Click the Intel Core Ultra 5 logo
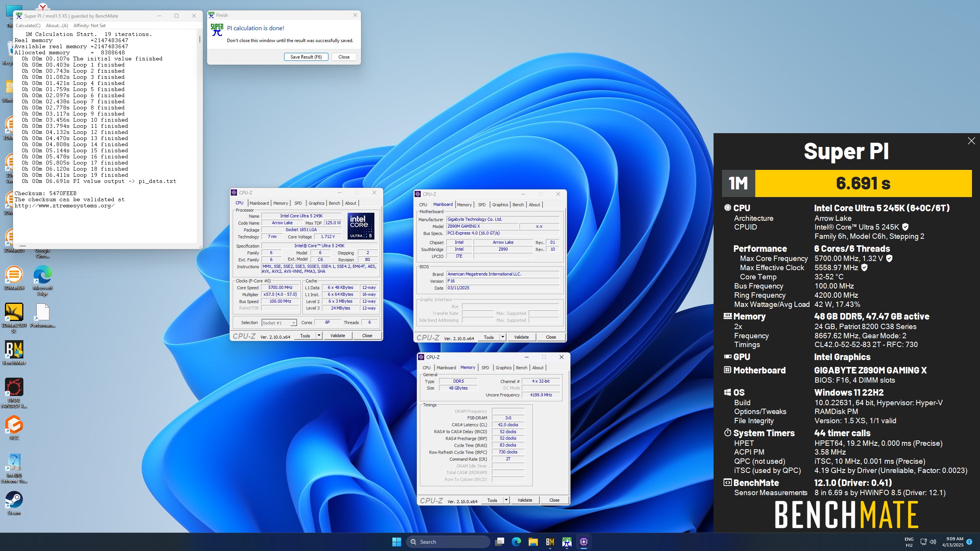 361,226
